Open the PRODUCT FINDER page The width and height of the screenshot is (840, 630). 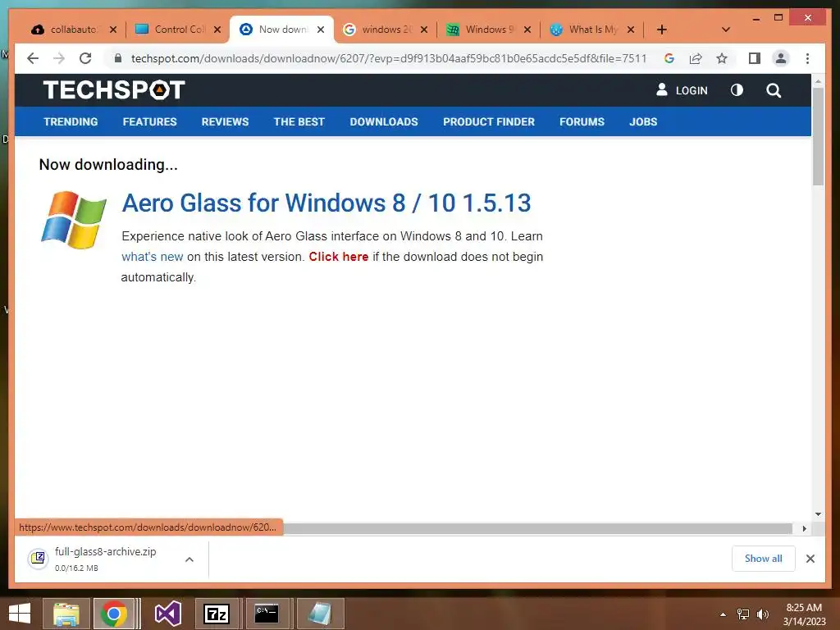point(489,121)
